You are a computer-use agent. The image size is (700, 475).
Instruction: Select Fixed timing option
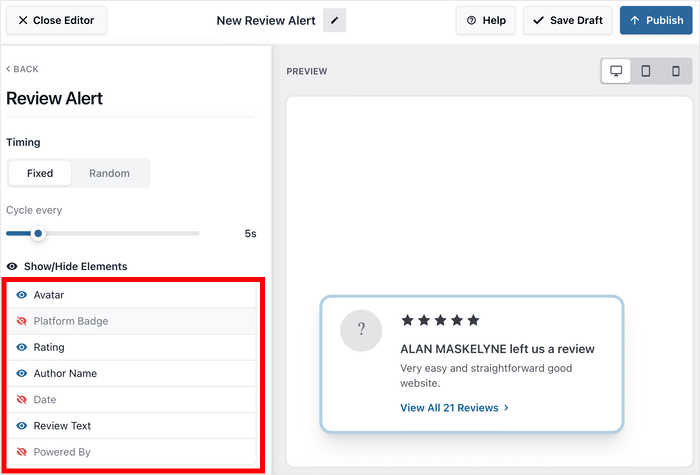pos(40,173)
